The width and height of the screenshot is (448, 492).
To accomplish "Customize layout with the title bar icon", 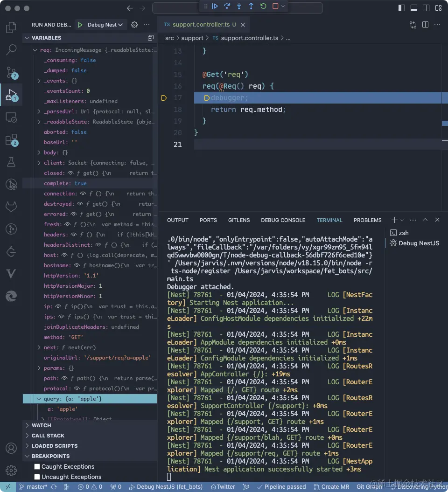I will (439, 8).
